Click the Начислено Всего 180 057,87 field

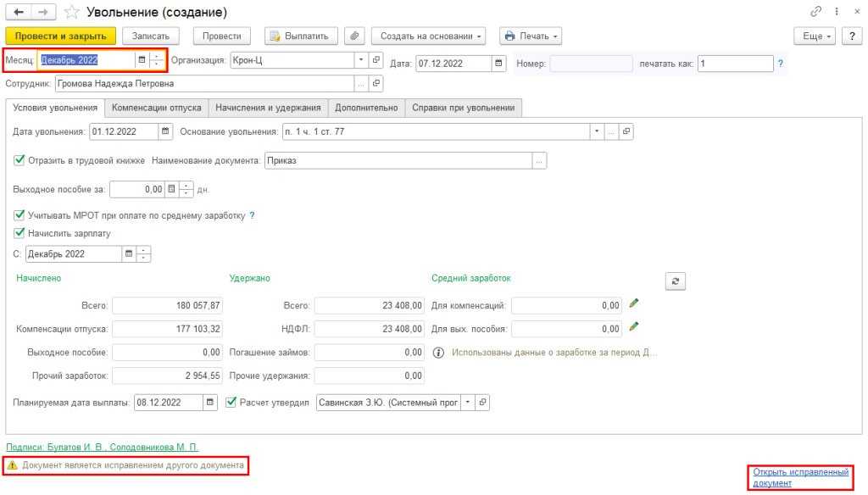point(167,306)
